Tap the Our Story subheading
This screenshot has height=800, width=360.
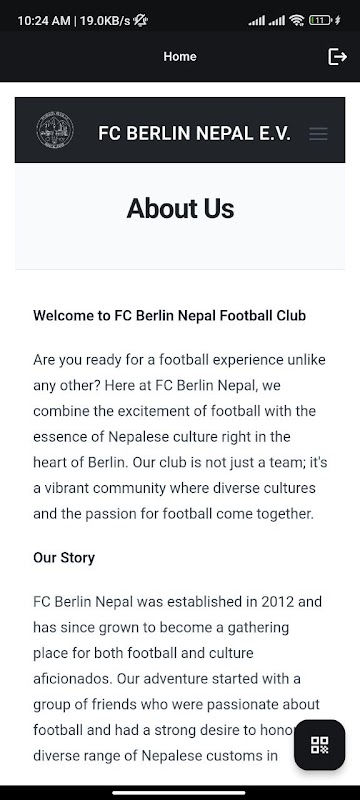(64, 558)
